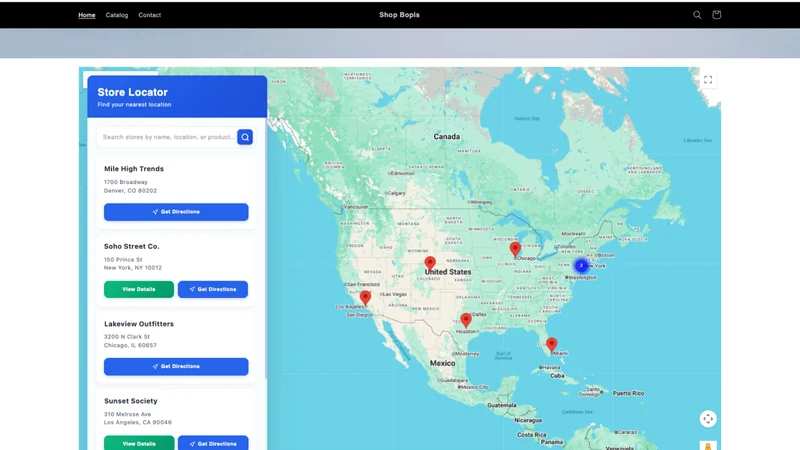Go to the Home menu item
800x450 pixels.
point(87,15)
